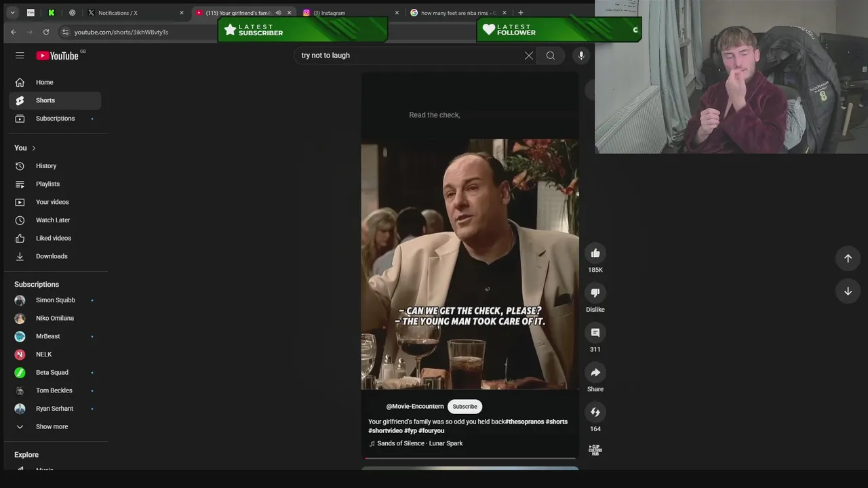Open @Movie-Encountern channel name link
The width and height of the screenshot is (868, 488).
(x=415, y=407)
